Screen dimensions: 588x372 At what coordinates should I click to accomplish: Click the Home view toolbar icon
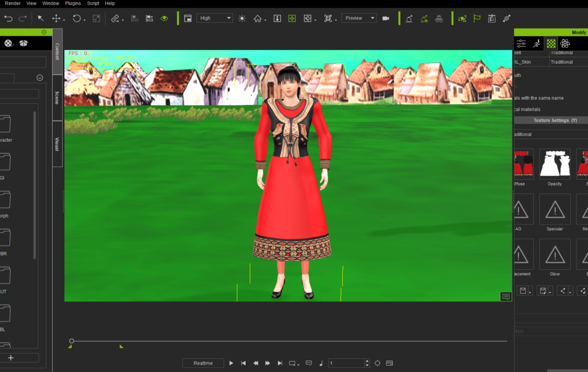click(258, 18)
